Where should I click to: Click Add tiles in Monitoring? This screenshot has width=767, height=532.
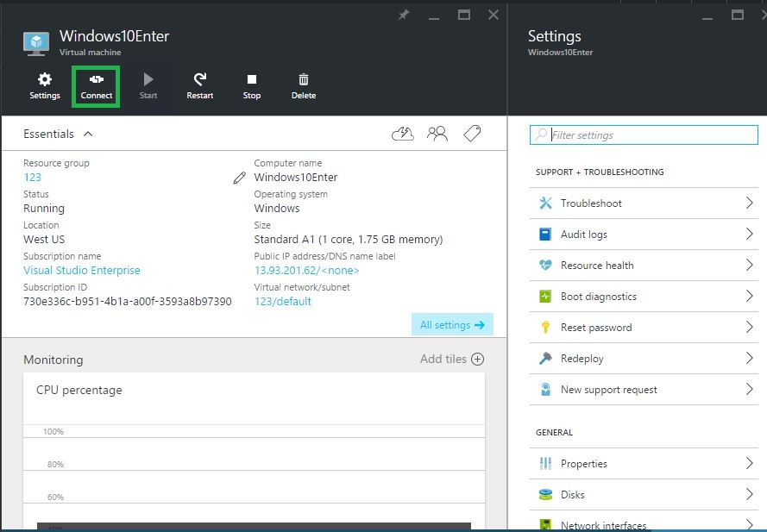coord(451,359)
